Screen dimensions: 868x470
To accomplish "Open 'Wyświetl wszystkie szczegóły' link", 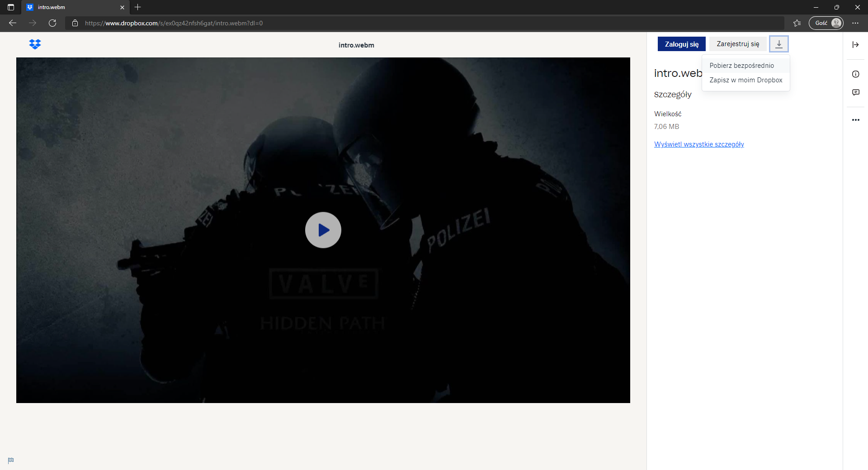I will (699, 144).
